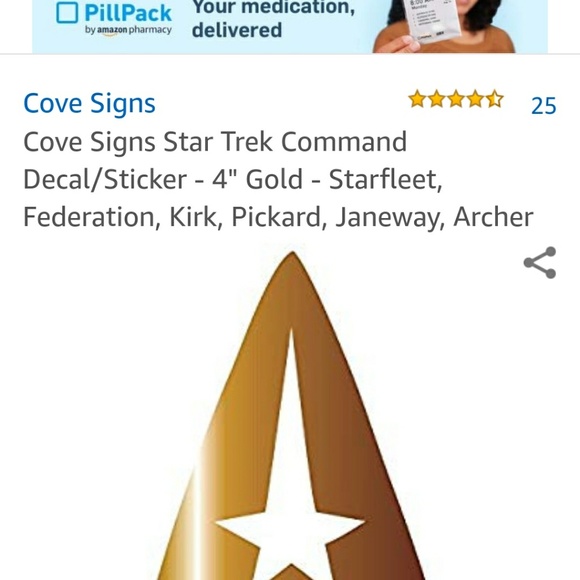Open the PillPack brand name in ad
This screenshot has height=580, width=580.
click(x=128, y=13)
